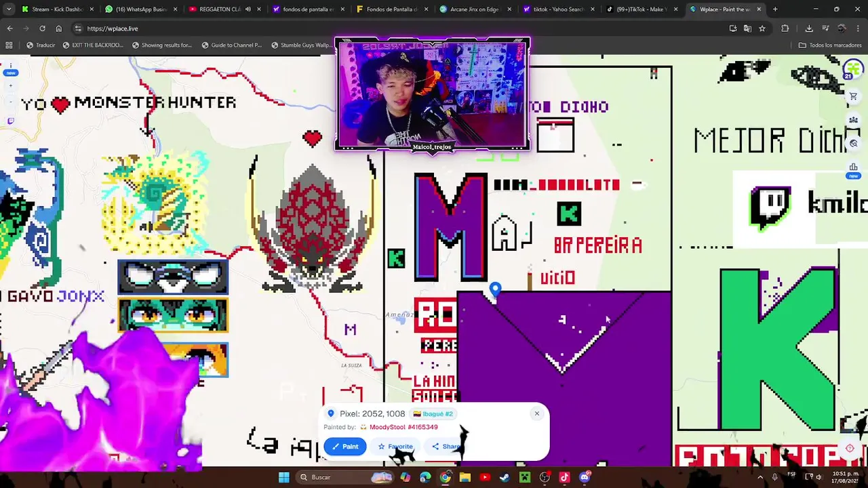The height and width of the screenshot is (488, 868).
Task: Open the browser extensions puzzle icon
Action: pos(785,28)
